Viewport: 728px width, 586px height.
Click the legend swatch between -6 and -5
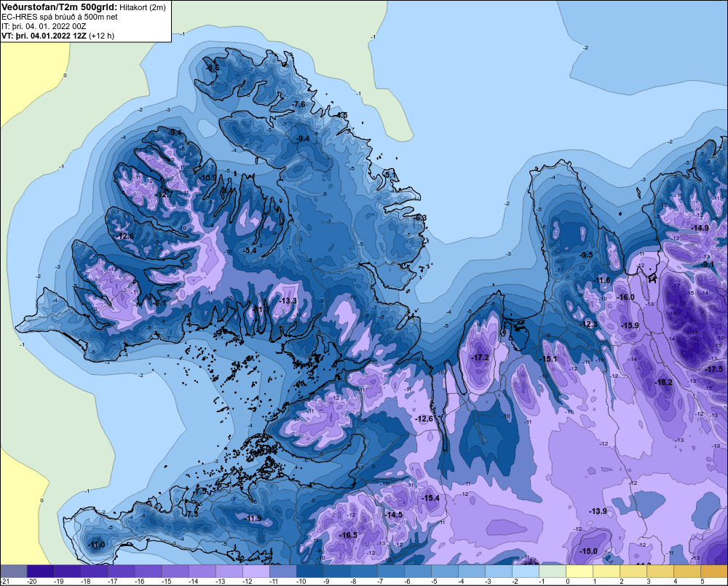417,571
